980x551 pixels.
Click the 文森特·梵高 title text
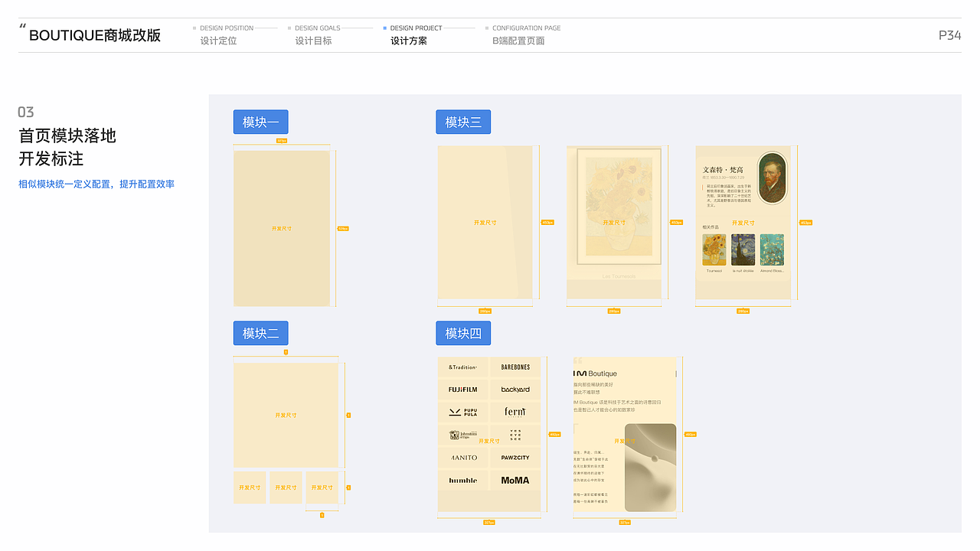pyautogui.click(x=724, y=169)
